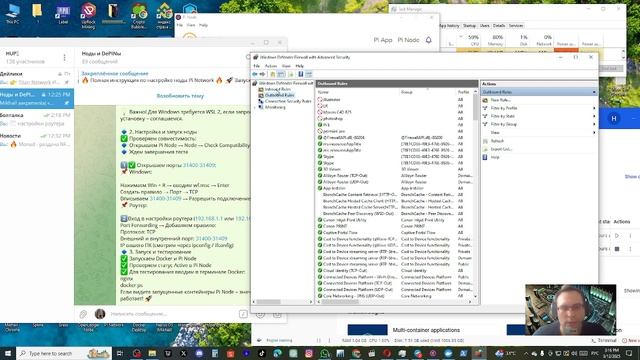Open WhatsApp icon in taskbar

(x=325, y=353)
